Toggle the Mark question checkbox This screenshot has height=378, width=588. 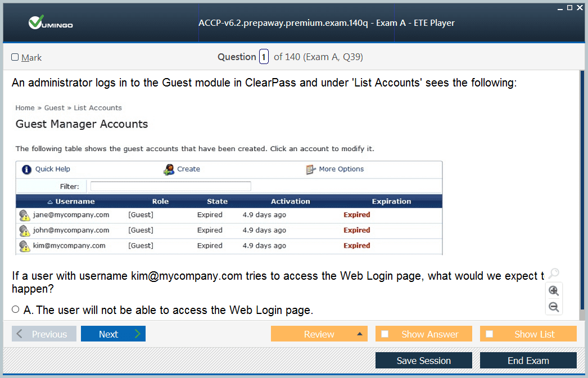click(x=15, y=57)
